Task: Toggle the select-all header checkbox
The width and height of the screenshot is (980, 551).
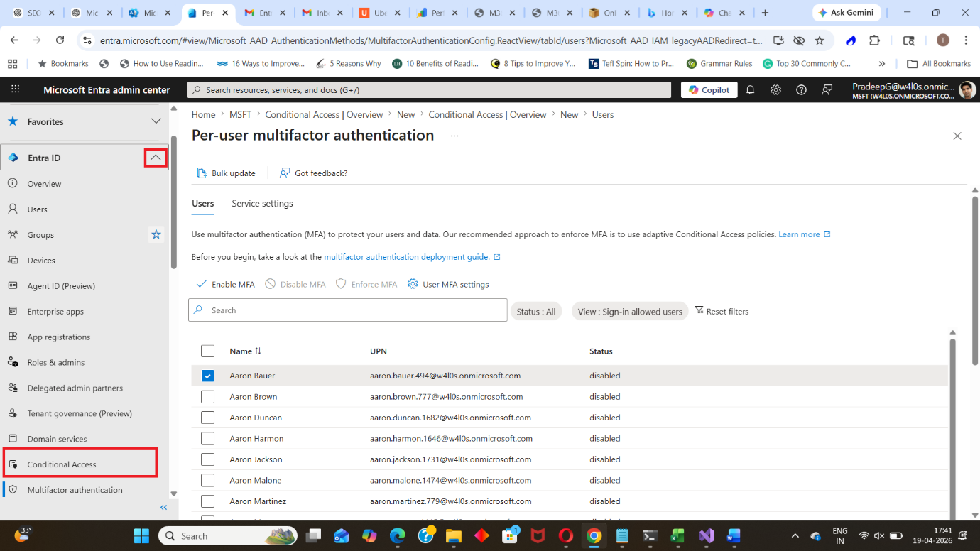Action: pyautogui.click(x=207, y=351)
